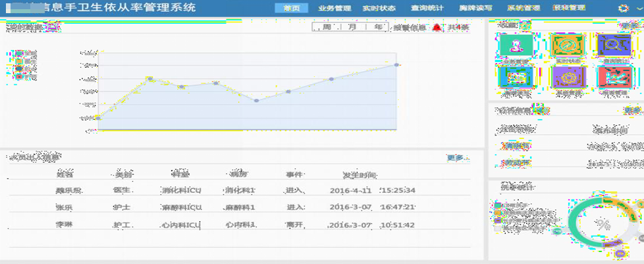Viewport: 644px width, 264px height.
Task: Select the 魏乐乐 name cell
Action: (x=68, y=190)
